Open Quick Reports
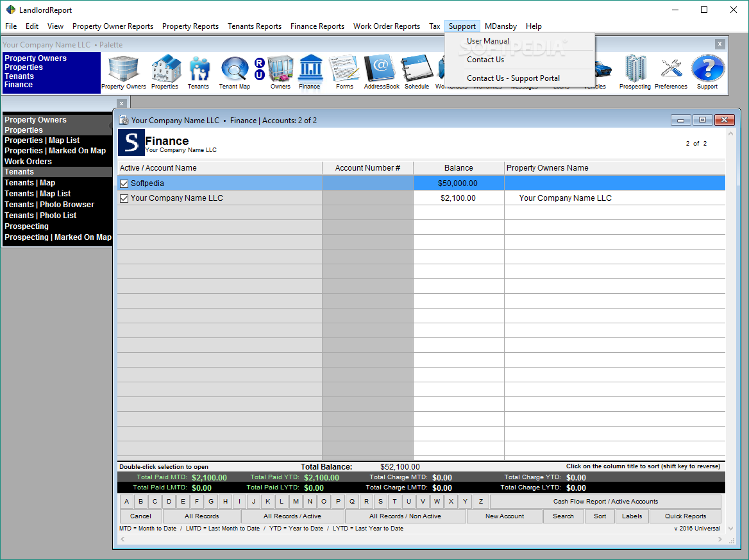 (x=686, y=516)
